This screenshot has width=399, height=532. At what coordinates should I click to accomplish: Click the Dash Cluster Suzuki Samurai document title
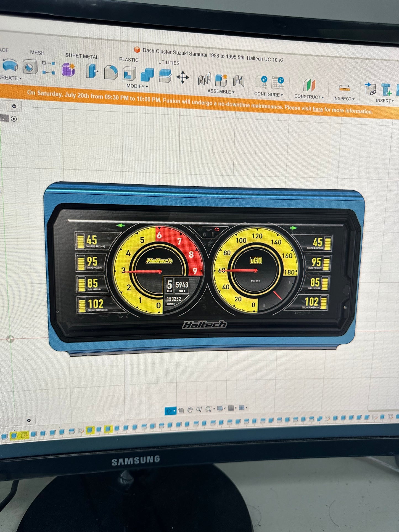click(213, 55)
